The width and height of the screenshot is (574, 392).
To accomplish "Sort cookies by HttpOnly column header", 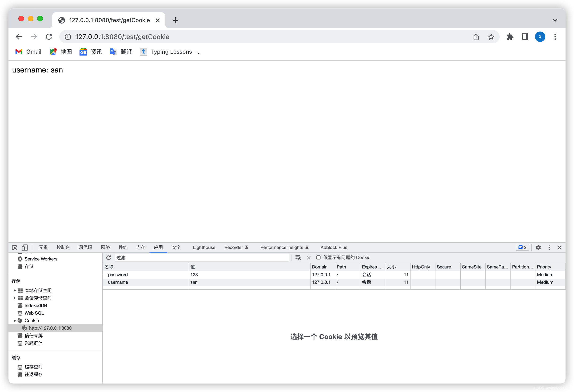I will (422, 267).
